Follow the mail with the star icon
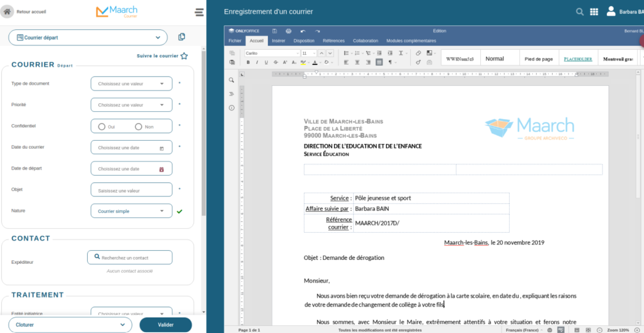644x333 pixels. (184, 56)
